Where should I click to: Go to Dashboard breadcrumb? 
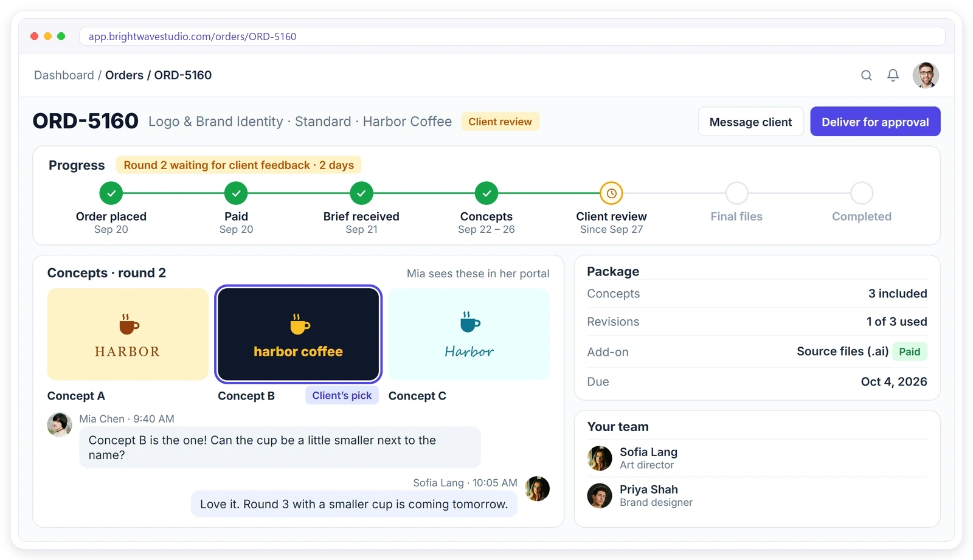[x=64, y=75]
